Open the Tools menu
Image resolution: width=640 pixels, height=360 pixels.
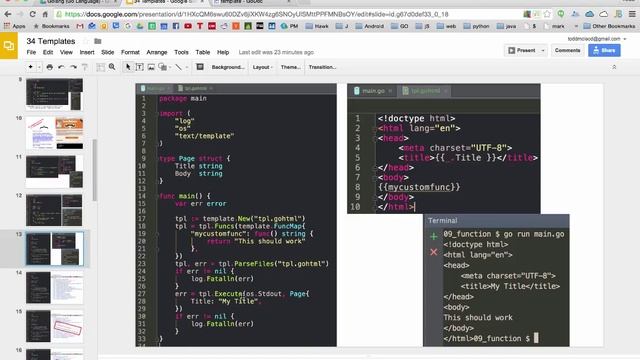pos(181,52)
